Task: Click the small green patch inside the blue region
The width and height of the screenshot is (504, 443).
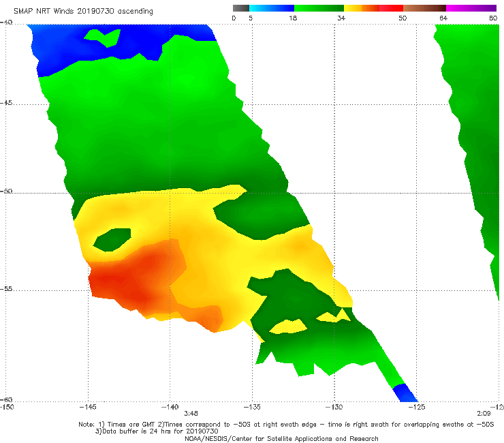Action: coord(103,37)
